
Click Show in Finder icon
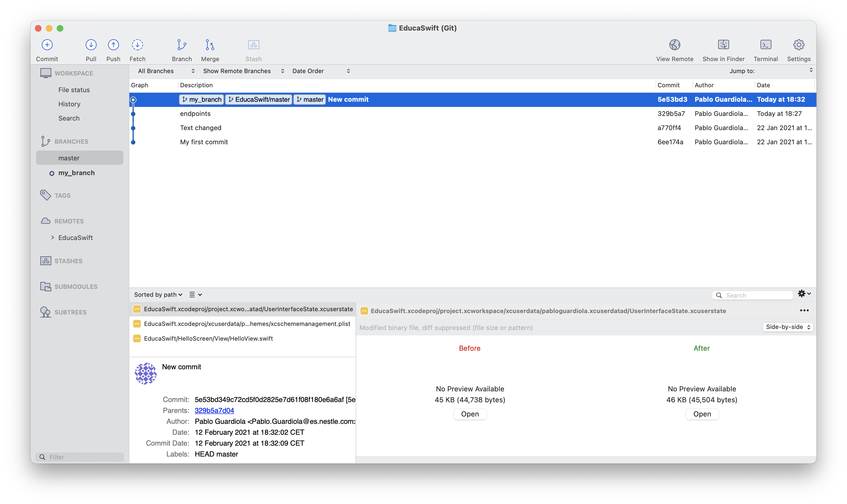723,44
